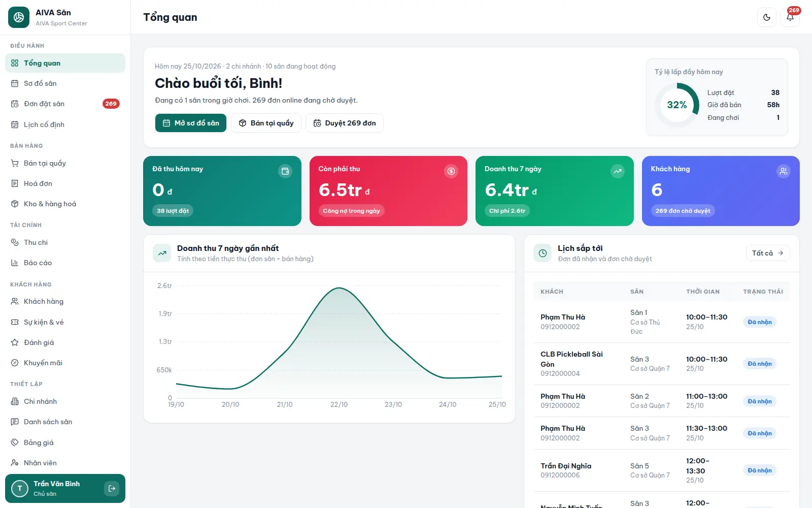The height and width of the screenshot is (508, 812).
Task: Open Đánh giá reviews page
Action: pos(65,342)
